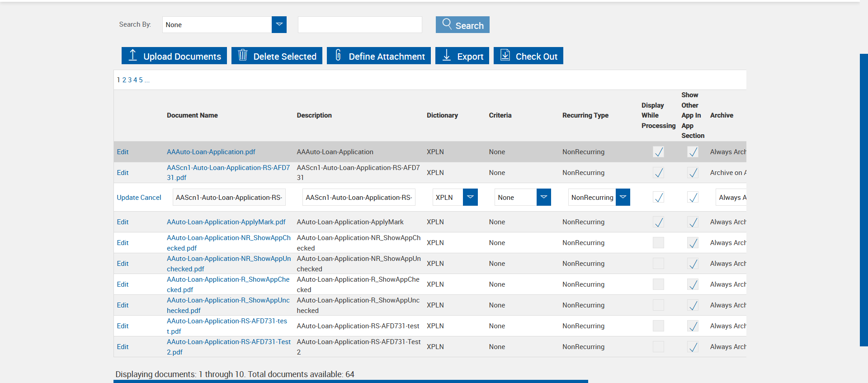Click the Search magnifying glass icon

[447, 24]
